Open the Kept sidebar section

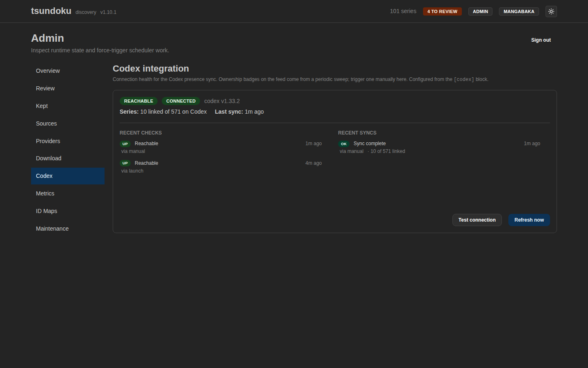[68, 106]
